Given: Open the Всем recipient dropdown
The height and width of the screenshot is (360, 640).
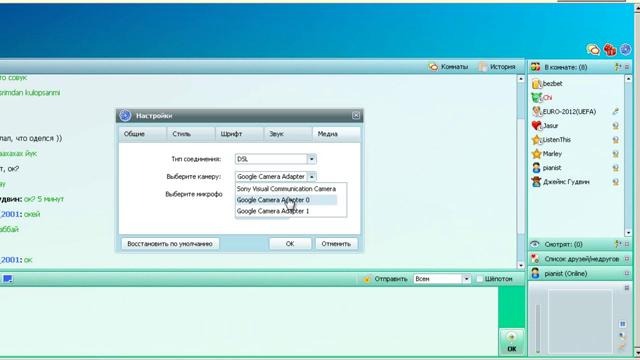Looking at the screenshot, I should (x=466, y=279).
